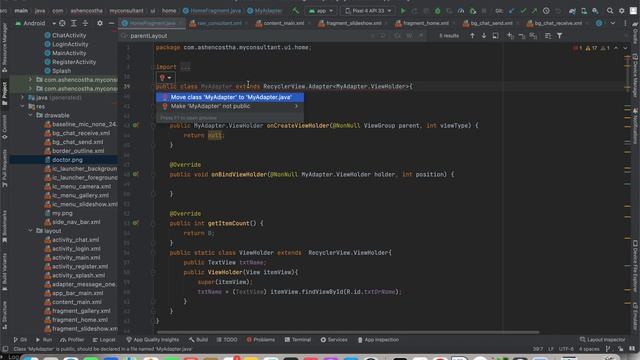640x360 pixels.
Task: Choose Make 'MyAdapter' not public
Action: pos(230,106)
